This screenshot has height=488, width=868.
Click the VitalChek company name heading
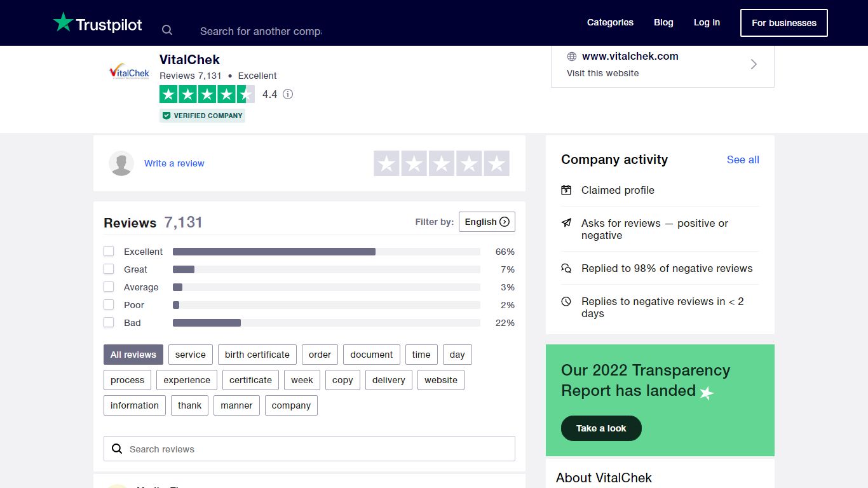pyautogui.click(x=189, y=60)
